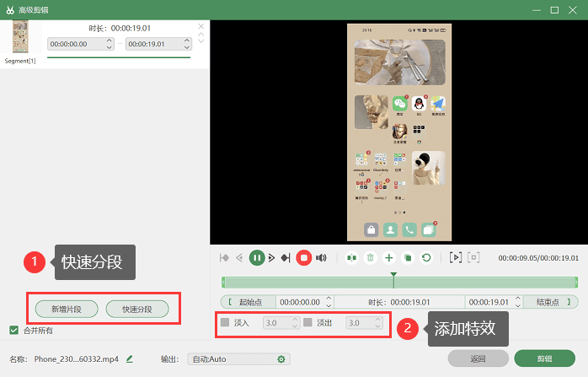
Task: Click right trim handle of timeline
Action: point(576,283)
